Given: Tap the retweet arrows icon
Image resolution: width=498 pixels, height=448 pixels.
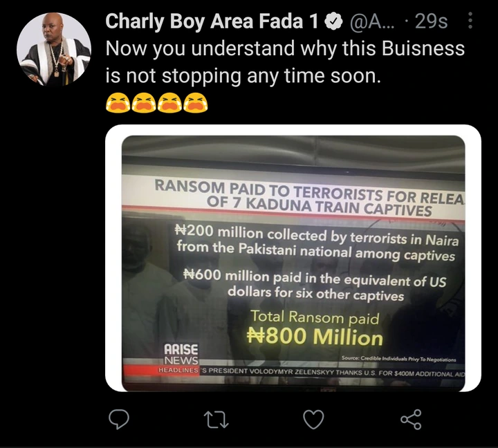Looking at the screenshot, I should click(218, 418).
